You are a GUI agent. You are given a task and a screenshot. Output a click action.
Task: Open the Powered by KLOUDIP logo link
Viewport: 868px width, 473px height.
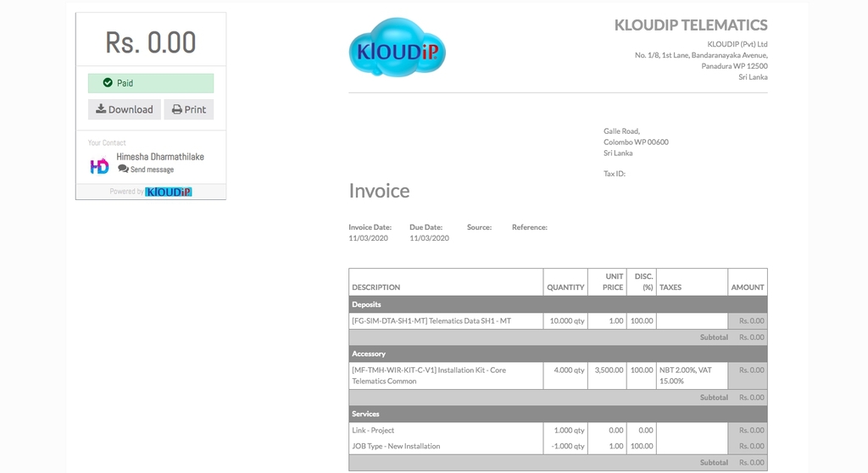[169, 192]
